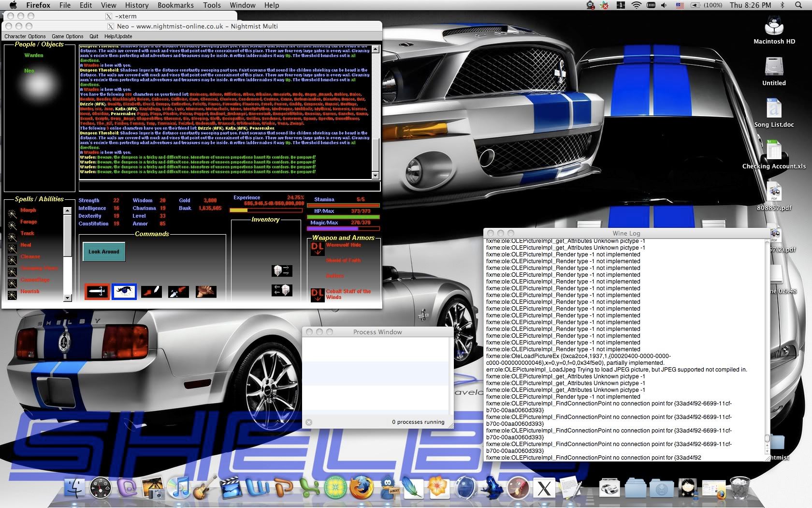Screen dimensions: 812x508
Task: Click the lower shield arrows Inventory icon
Action: point(282,290)
